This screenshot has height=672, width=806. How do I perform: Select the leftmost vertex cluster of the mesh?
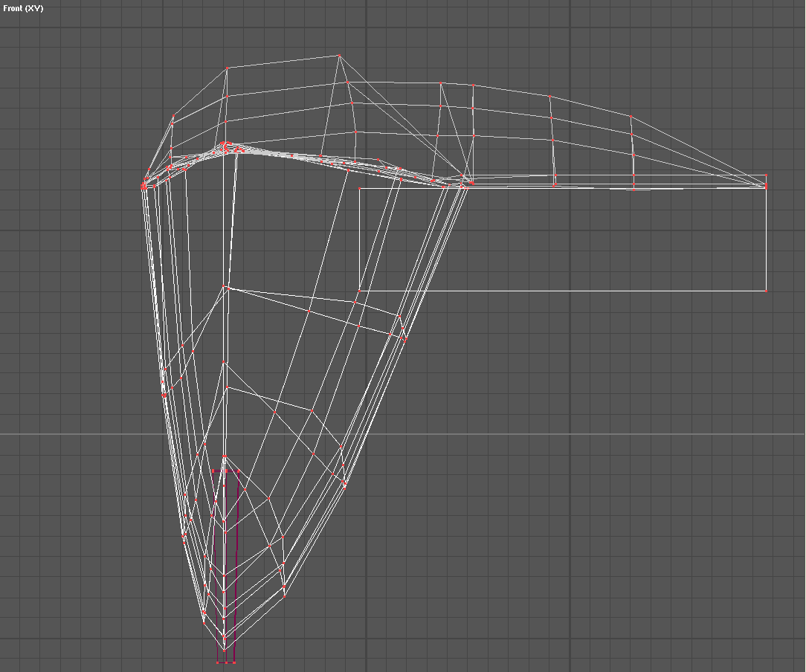click(144, 187)
